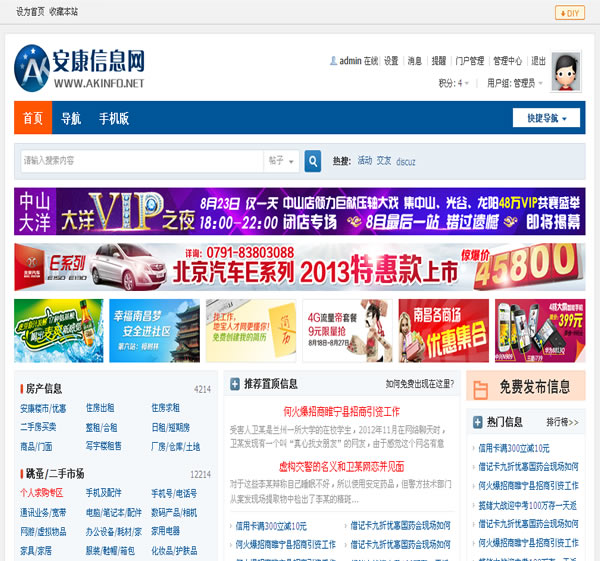Click the 厂房/仓库/土地 category link
Screen dimensions: 600x561
[x=176, y=447]
